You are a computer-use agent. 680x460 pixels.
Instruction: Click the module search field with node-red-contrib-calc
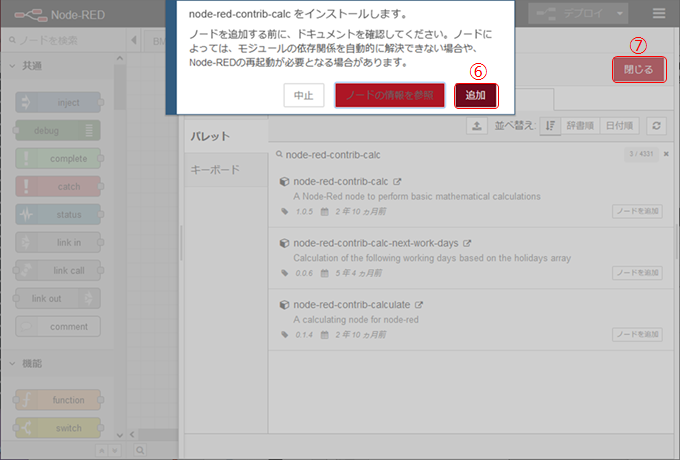tap(450, 155)
